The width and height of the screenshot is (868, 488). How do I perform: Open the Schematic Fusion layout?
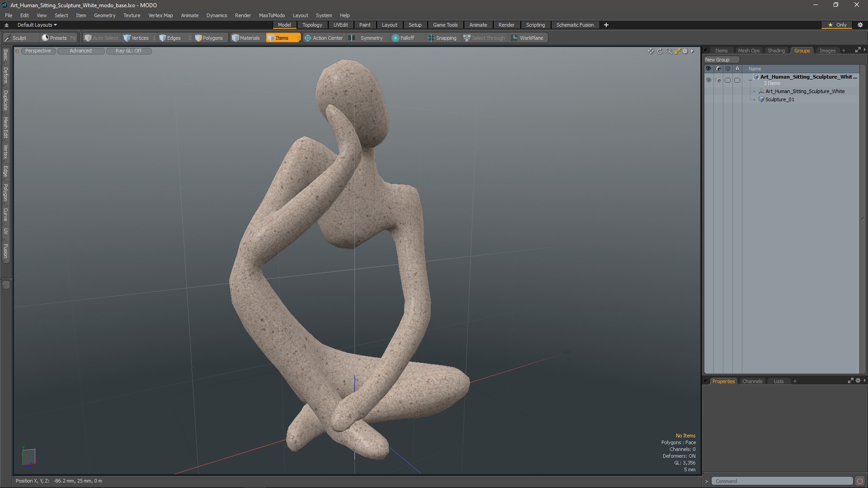pyautogui.click(x=575, y=25)
